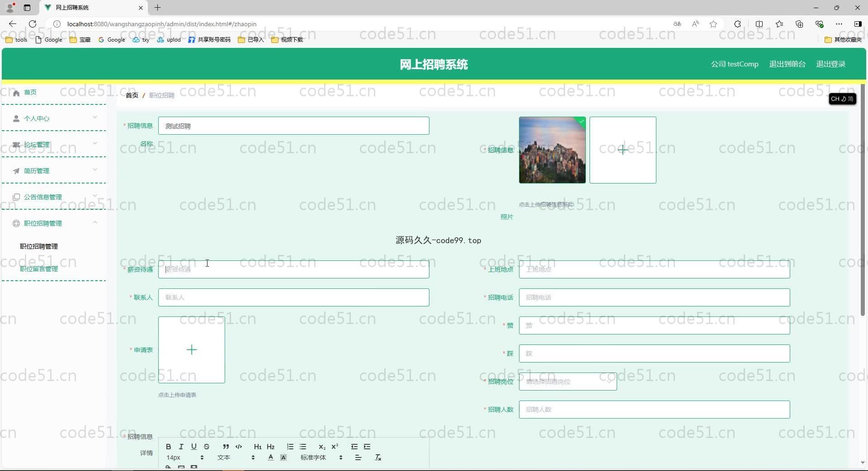
Task: Apply superscript formatting
Action: tap(335, 447)
